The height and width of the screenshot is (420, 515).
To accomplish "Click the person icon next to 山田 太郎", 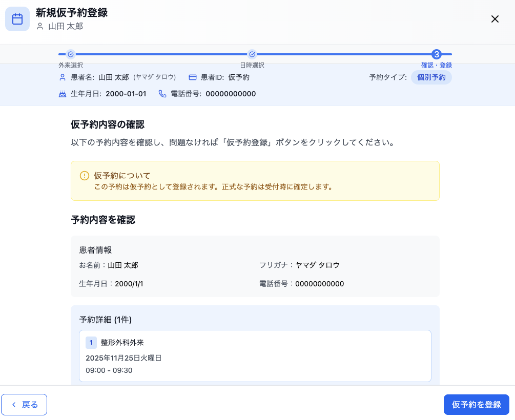I will (39, 27).
